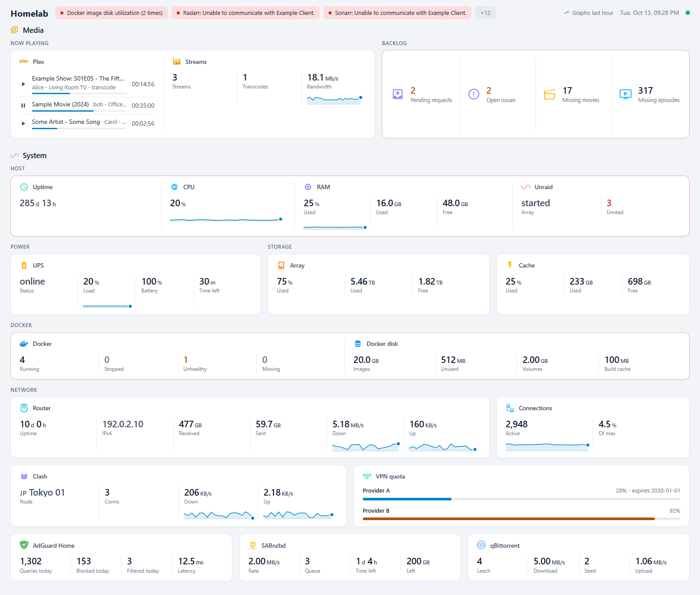This screenshot has height=595, width=700.
Task: Click the Open issues alert icon
Action: [474, 94]
